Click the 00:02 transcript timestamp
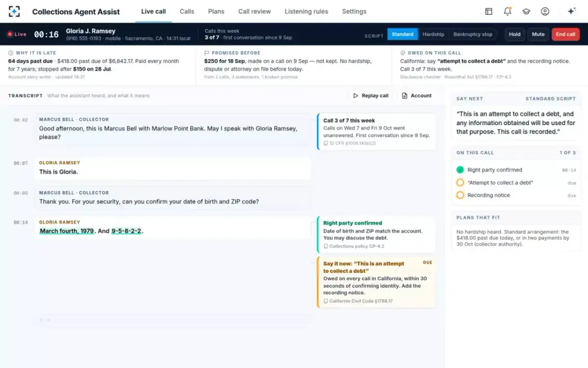The image size is (588, 368). point(21,120)
